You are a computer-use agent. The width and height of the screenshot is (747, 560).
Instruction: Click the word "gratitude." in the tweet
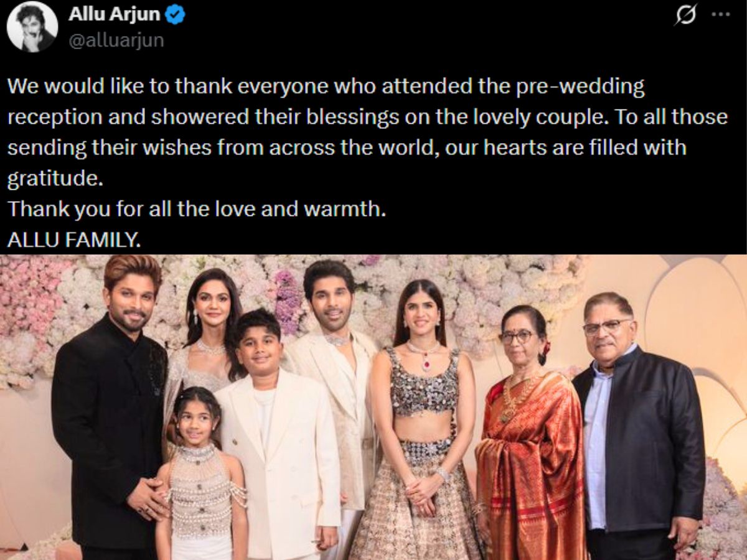coord(53,179)
